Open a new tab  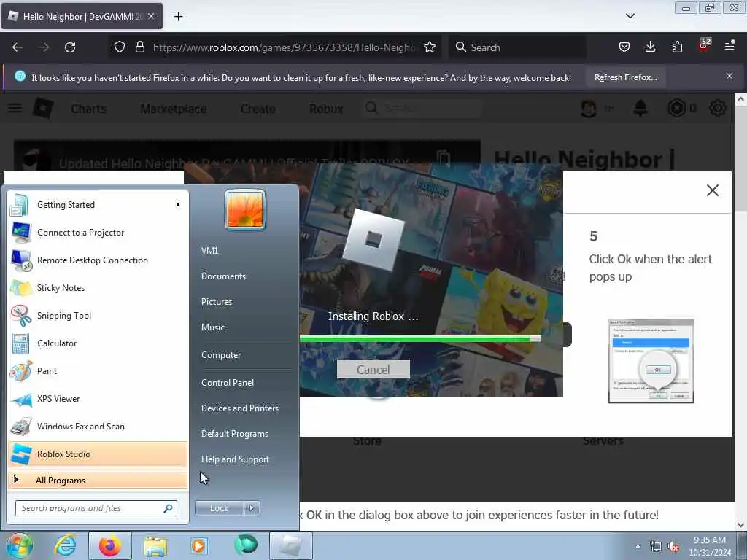[178, 17]
